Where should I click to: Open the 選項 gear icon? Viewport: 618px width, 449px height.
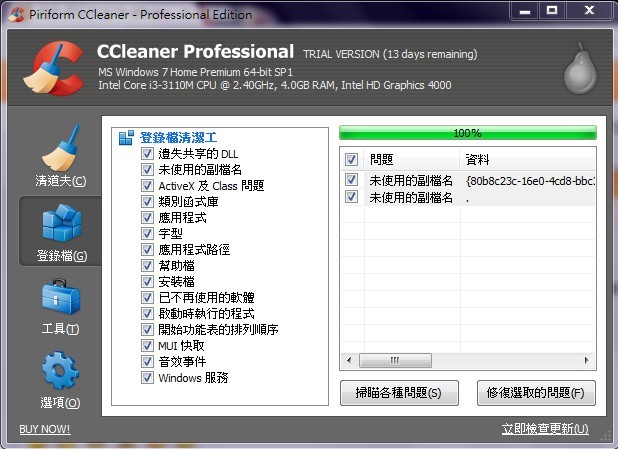point(60,371)
